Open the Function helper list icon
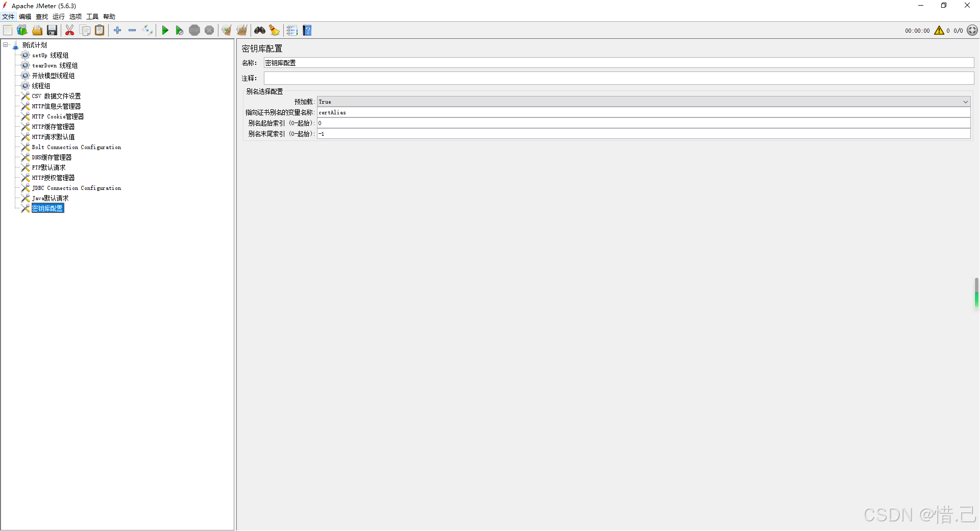 point(292,31)
